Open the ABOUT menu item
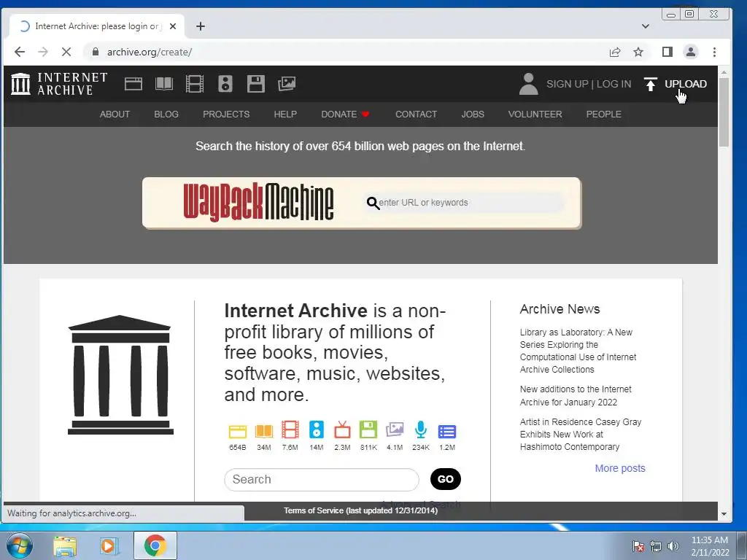This screenshot has height=560, width=747. [x=115, y=114]
